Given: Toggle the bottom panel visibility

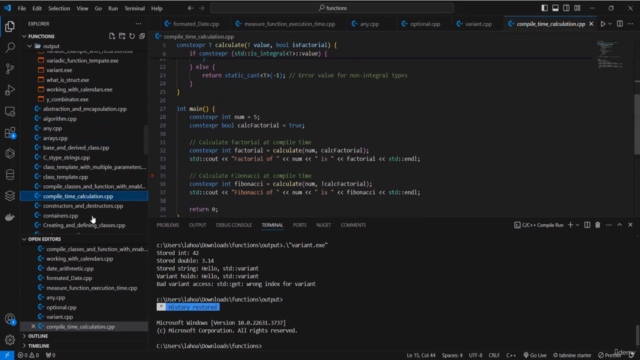Looking at the screenshot, I should point(556,8).
